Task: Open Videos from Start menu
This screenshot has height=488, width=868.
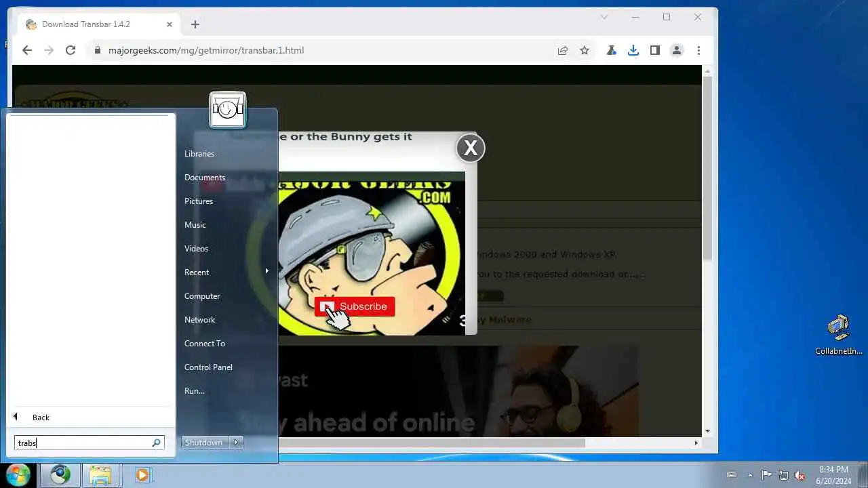Action: click(197, 249)
